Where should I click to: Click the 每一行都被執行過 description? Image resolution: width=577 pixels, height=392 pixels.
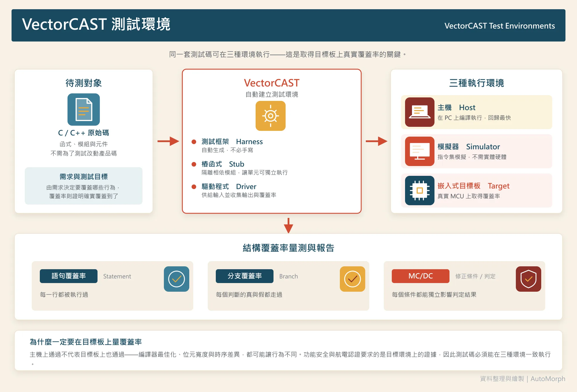tap(64, 295)
